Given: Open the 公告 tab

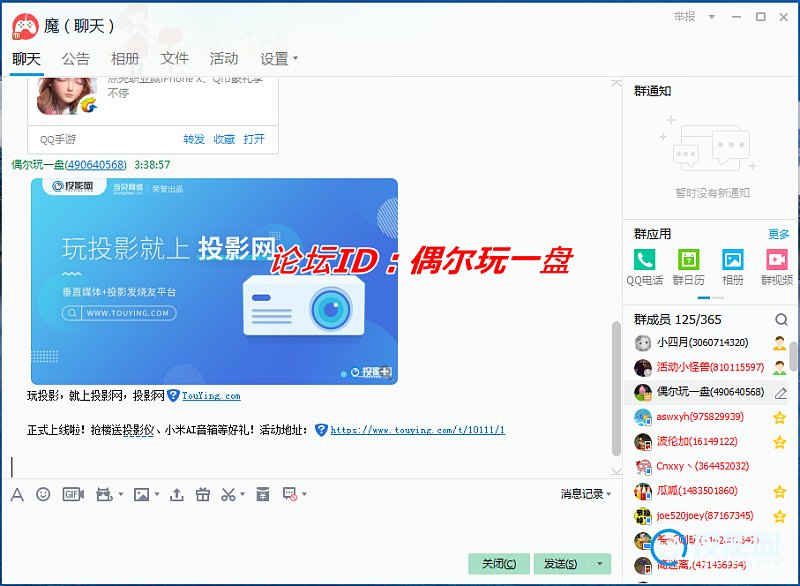Looking at the screenshot, I should tap(76, 59).
